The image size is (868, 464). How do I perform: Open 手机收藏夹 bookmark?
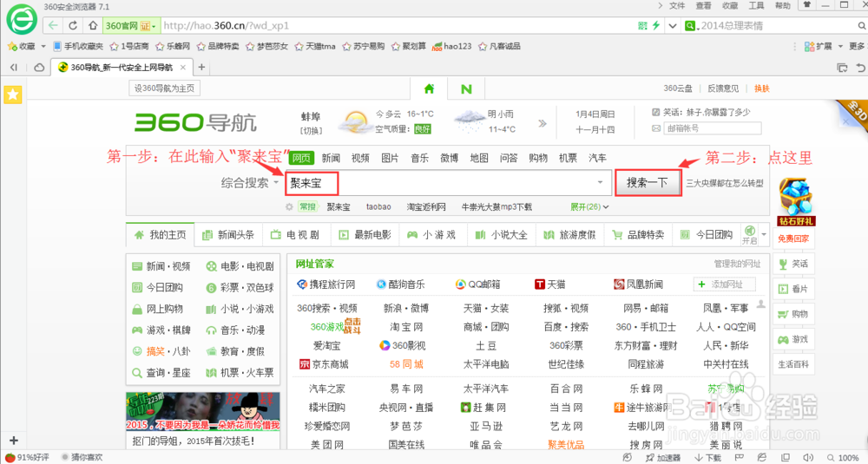(78, 47)
